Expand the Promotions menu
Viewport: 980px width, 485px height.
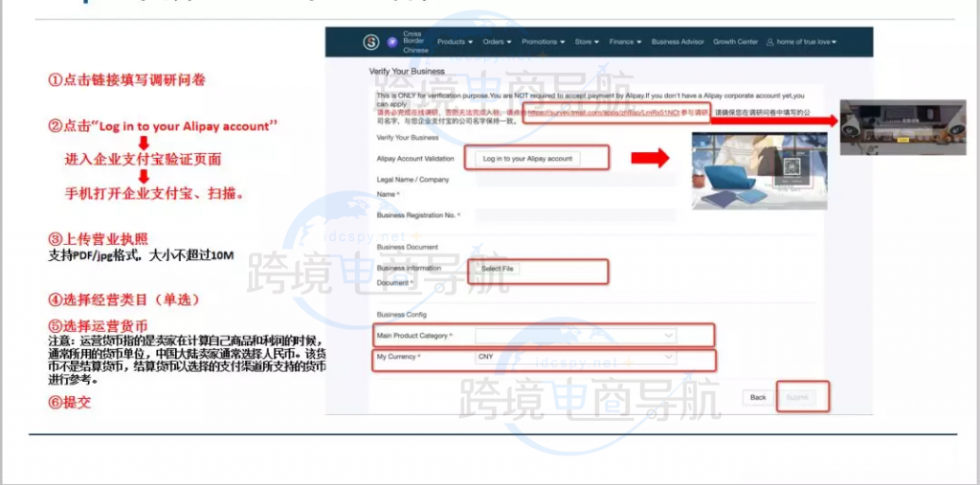click(x=544, y=42)
